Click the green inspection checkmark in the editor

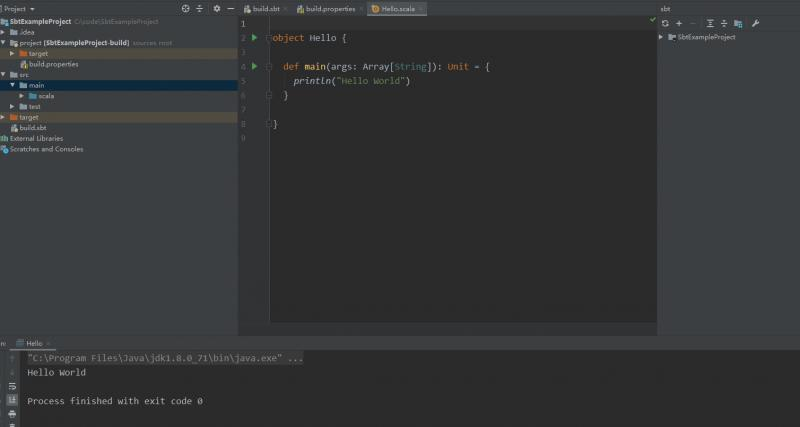coord(653,20)
